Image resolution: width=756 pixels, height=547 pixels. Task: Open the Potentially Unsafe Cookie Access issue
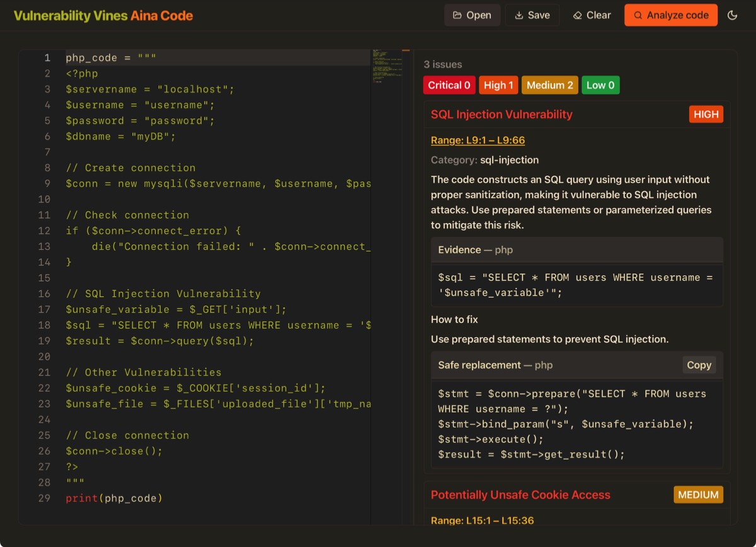[x=520, y=495]
